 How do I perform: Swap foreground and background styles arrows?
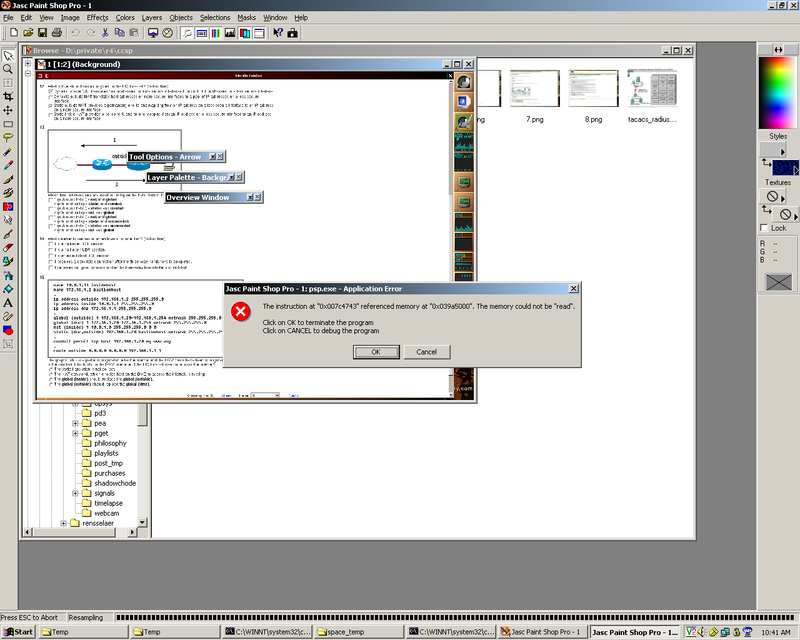766,162
